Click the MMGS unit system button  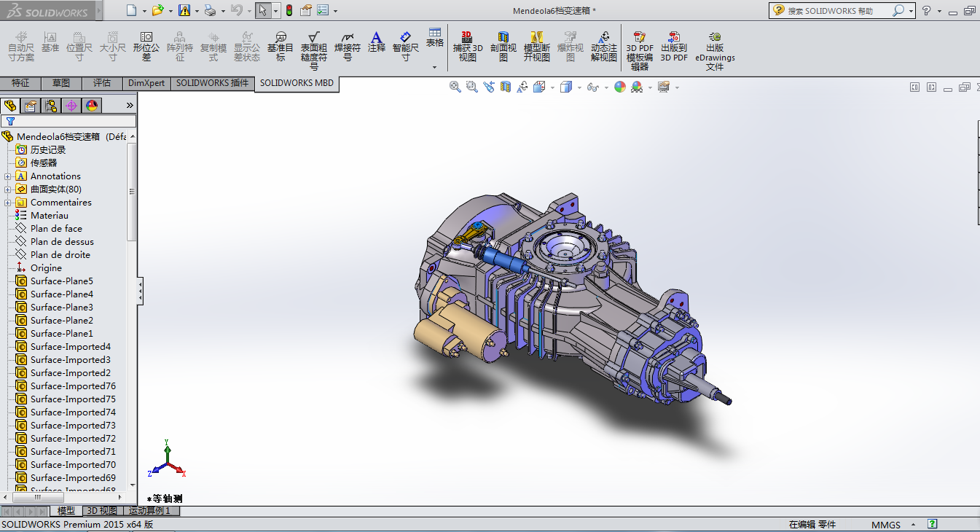click(885, 525)
